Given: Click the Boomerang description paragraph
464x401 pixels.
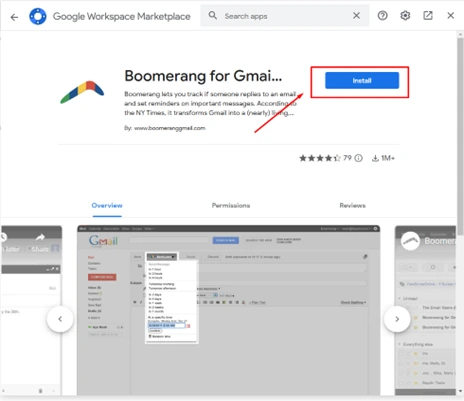Looking at the screenshot, I should coord(210,103).
